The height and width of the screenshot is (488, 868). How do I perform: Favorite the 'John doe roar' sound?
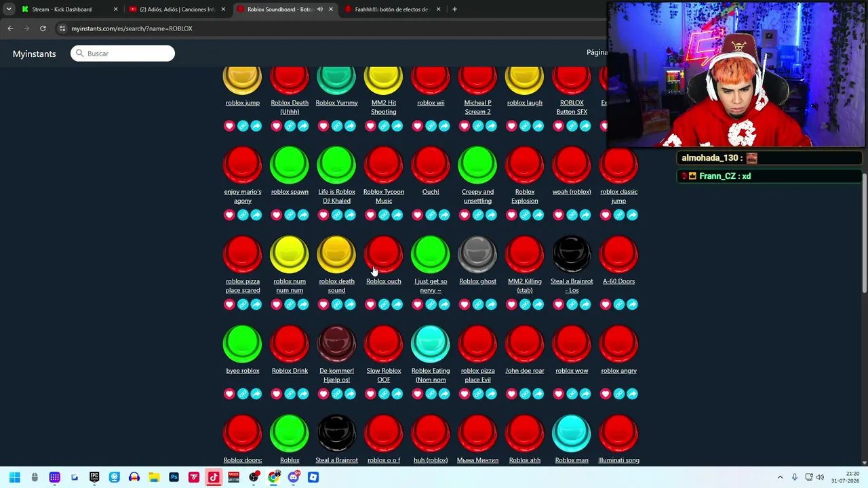click(511, 394)
